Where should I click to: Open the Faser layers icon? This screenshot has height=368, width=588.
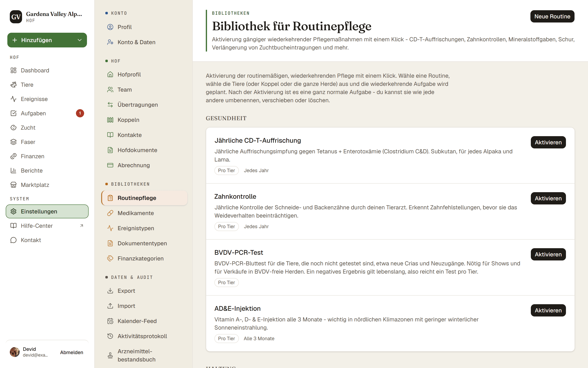pos(13,142)
